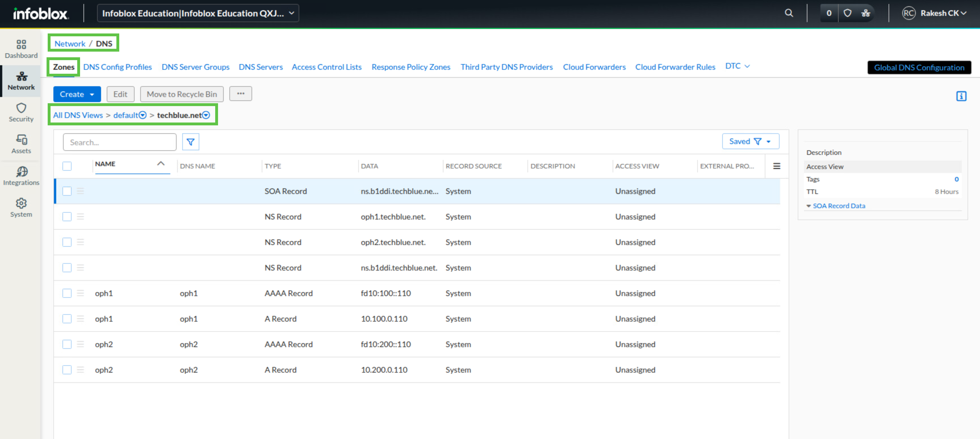
Task: Click the RECORD SOURCE column header
Action: [474, 166]
